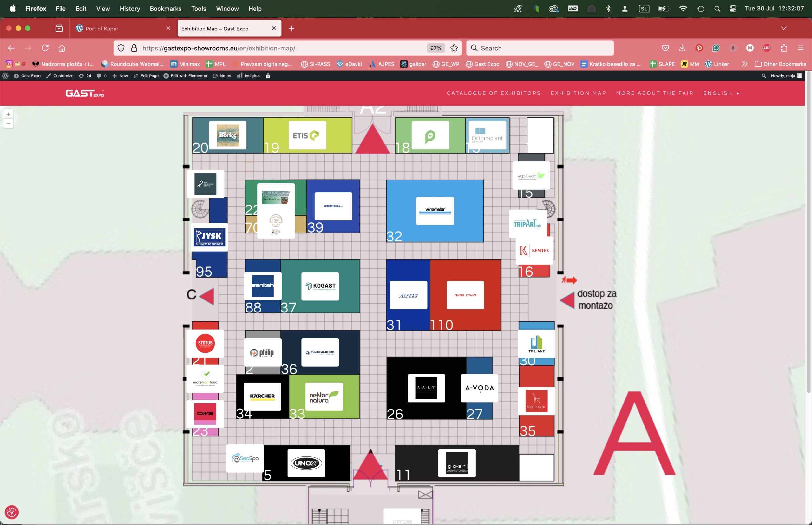The image size is (812, 525).
Task: Click the tracking protection shield icon
Action: (121, 48)
